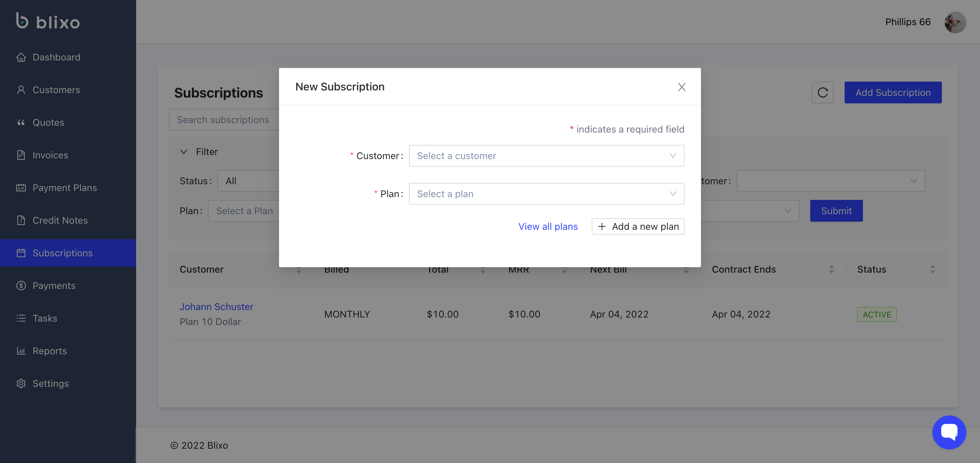Click the Phillips 66 profile avatar

(955, 22)
